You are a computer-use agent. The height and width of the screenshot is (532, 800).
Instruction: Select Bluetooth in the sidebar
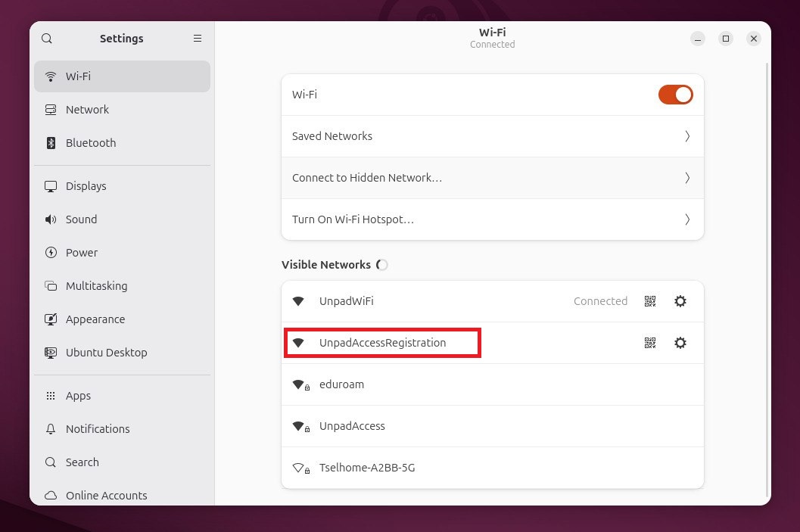click(x=122, y=143)
